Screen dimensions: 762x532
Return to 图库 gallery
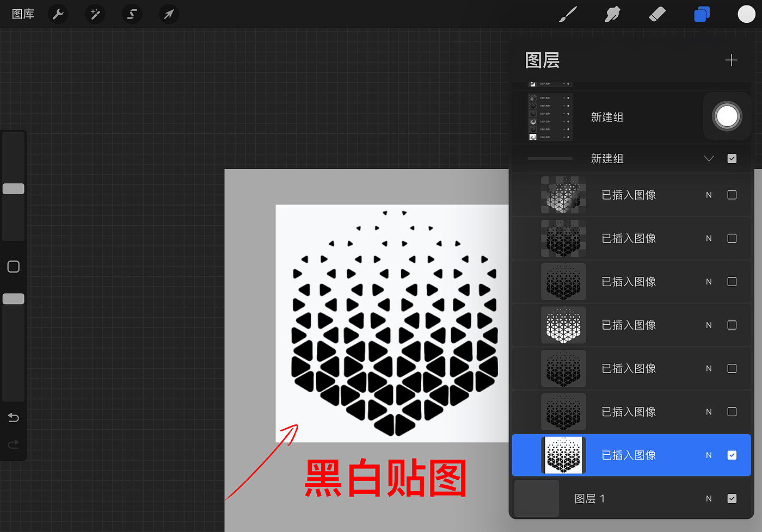23,14
